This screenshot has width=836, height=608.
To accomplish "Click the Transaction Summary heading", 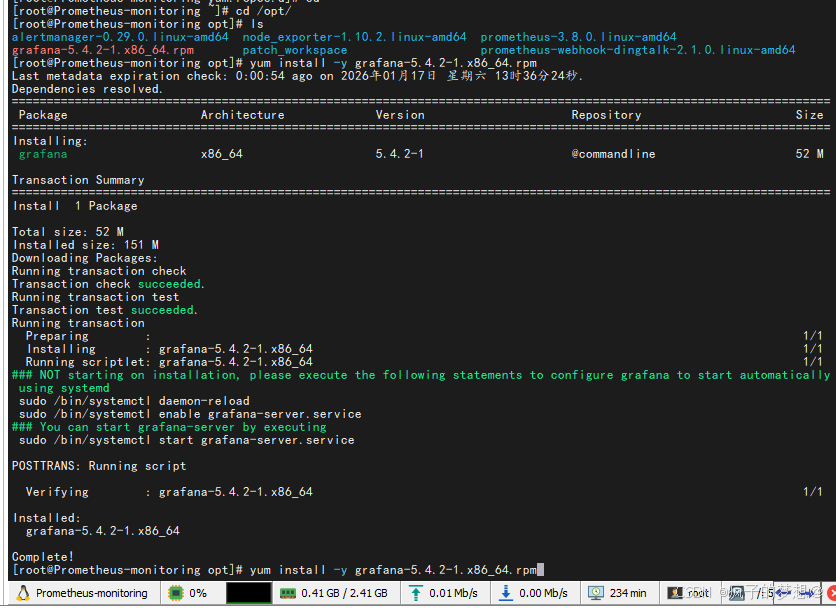I will click(x=78, y=180).
